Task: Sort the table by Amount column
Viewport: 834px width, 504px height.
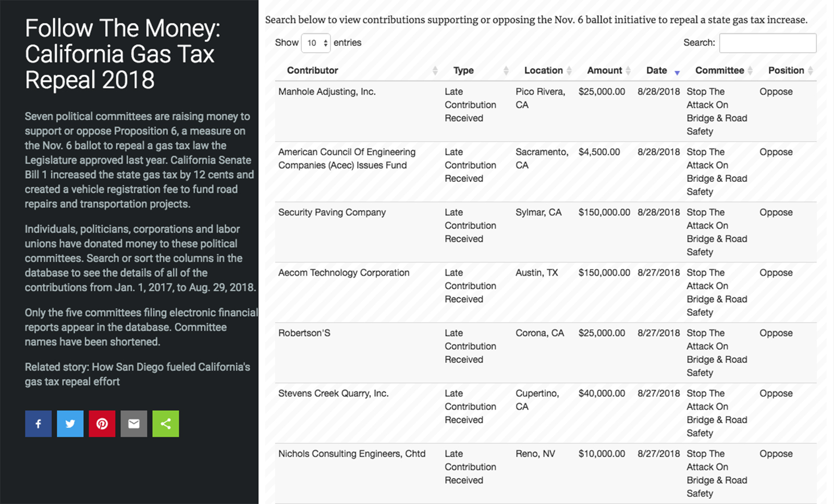Action: pyautogui.click(x=604, y=70)
